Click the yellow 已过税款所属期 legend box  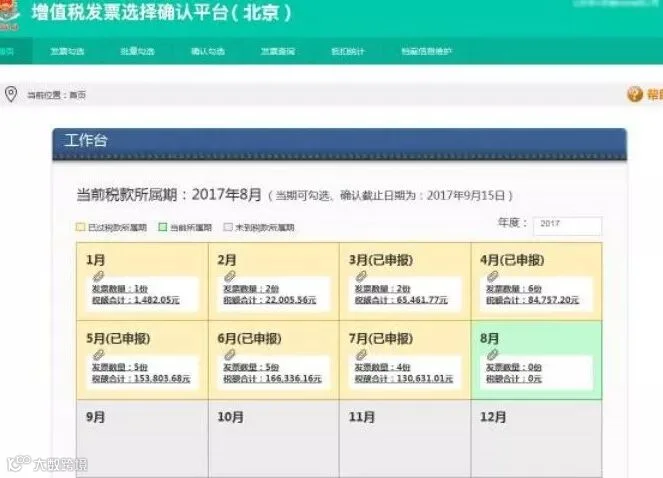80,227
